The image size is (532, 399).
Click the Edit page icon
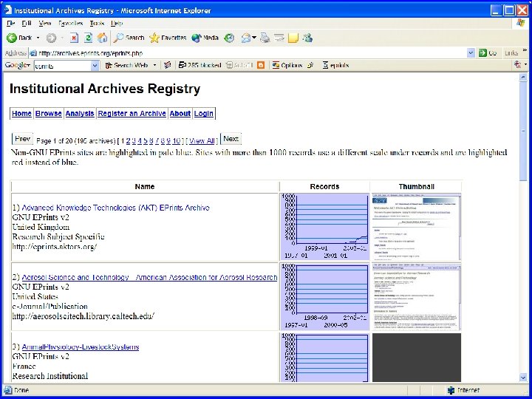click(x=279, y=38)
